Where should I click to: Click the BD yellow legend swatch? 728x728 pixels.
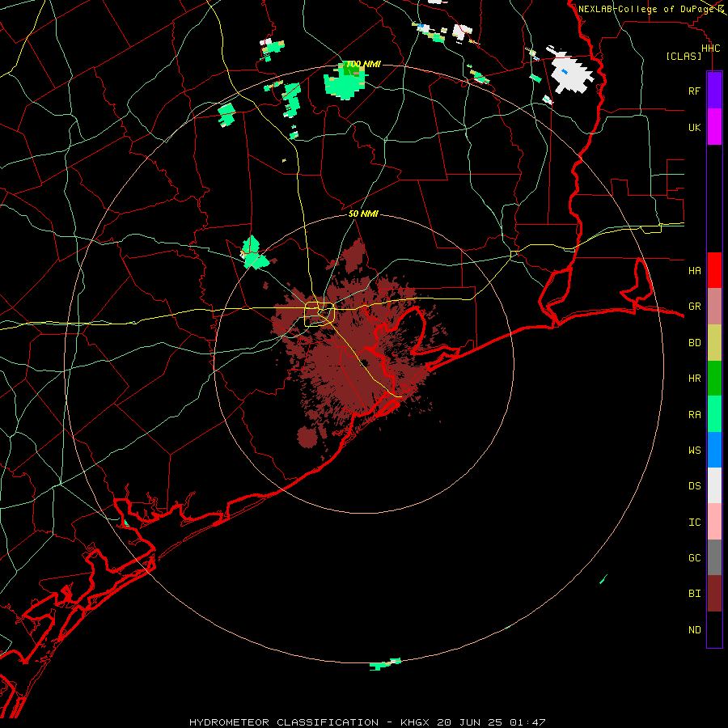714,342
